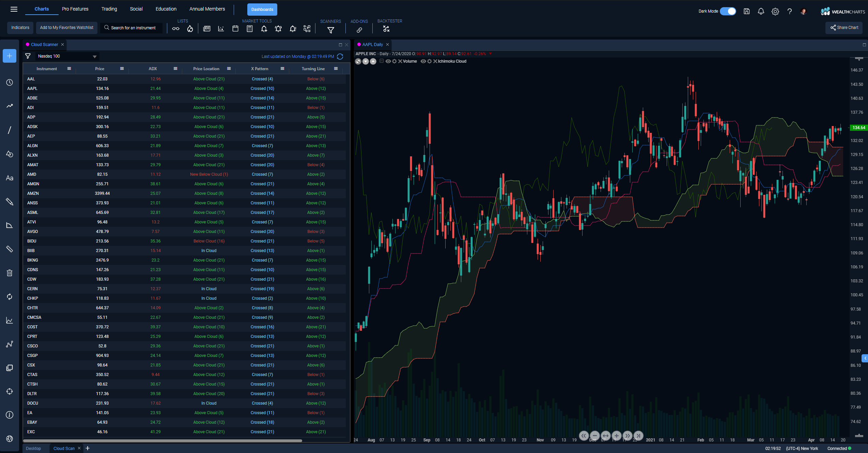Toggle Volume indicator visibility eye
Viewport: 868px width, 453px height.
pos(388,61)
